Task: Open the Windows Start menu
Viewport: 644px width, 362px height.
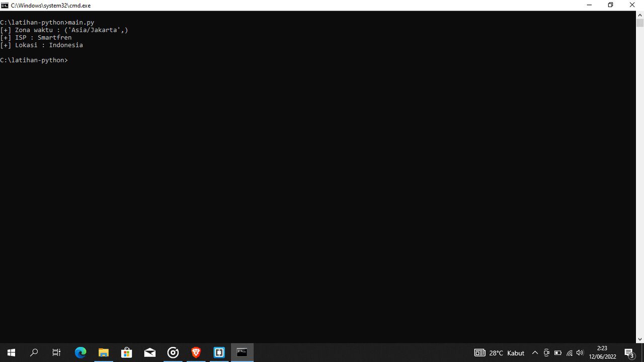Action: click(x=11, y=353)
